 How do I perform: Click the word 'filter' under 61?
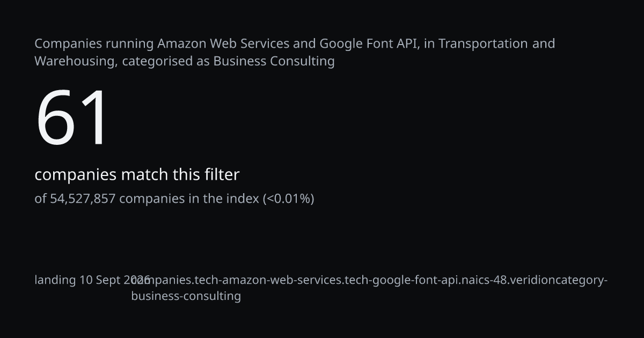[x=222, y=175]
